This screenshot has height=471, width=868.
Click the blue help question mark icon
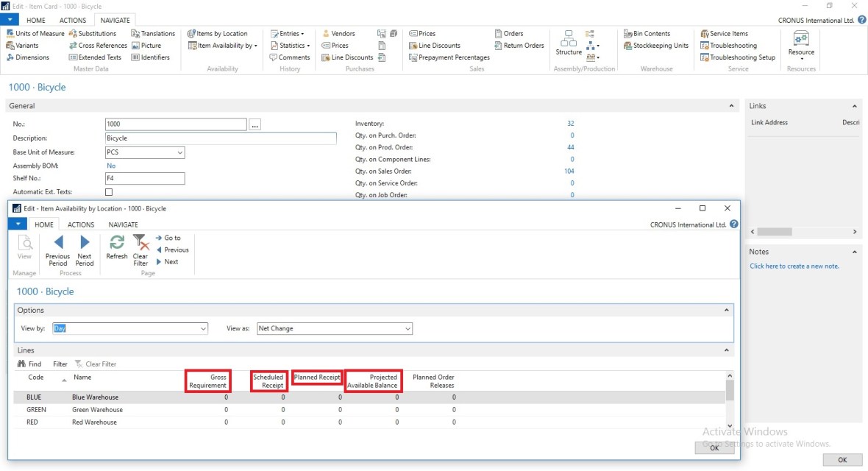(862, 20)
